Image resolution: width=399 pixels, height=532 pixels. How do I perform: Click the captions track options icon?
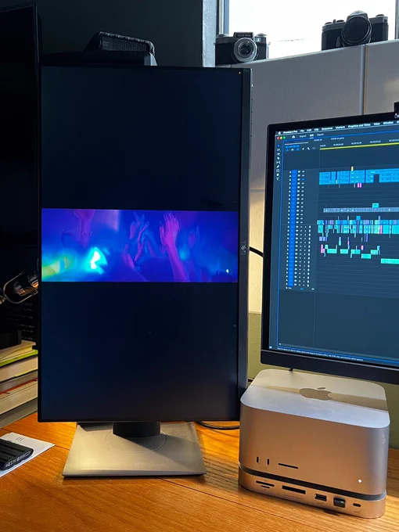314,149
